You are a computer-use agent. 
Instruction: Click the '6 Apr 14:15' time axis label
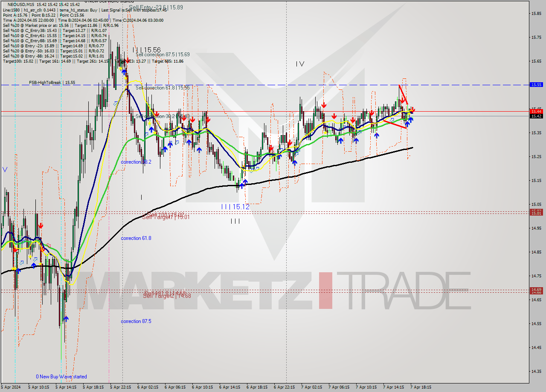pyautogui.click(x=229, y=387)
